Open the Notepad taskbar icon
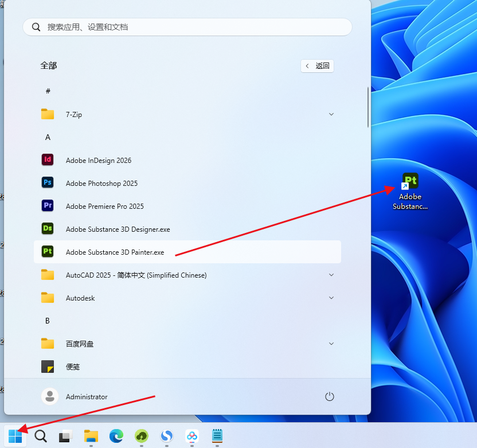The image size is (477, 448). pyautogui.click(x=217, y=436)
